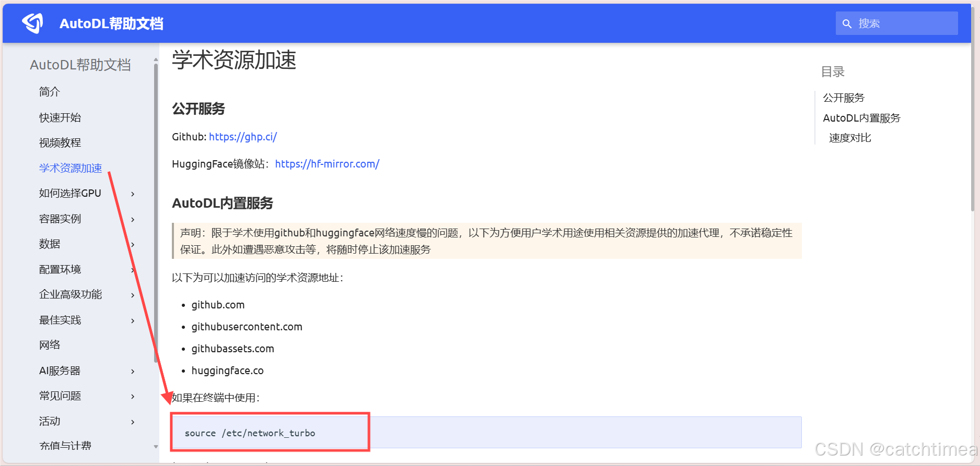Open the https://ghp.ci/ link
Viewport: 980px width, 466px height.
(243, 137)
